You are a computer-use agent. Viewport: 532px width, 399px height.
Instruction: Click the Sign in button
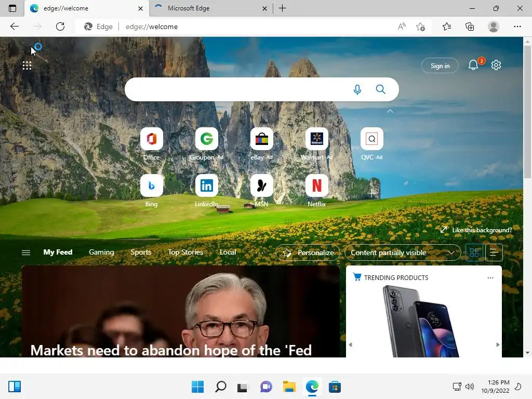point(440,66)
